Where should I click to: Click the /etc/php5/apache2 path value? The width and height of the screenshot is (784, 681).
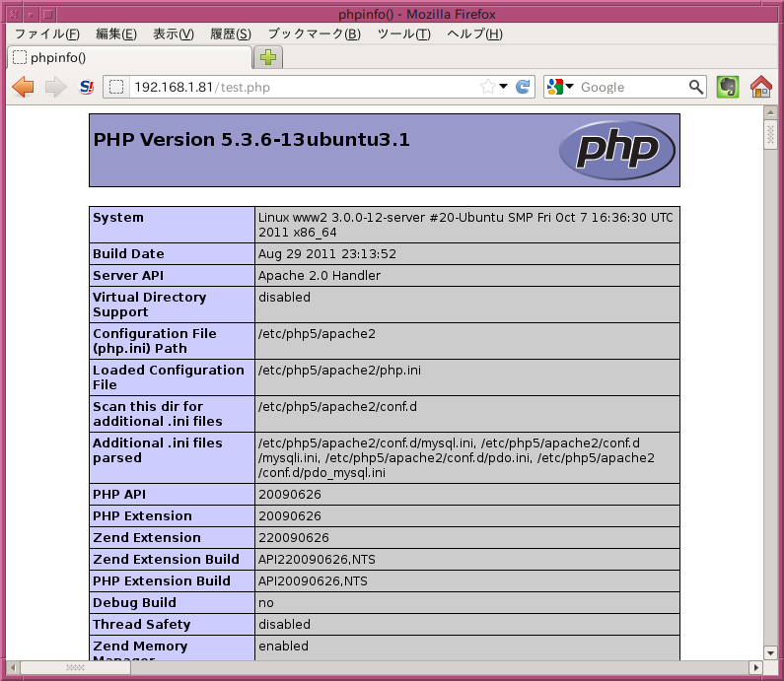pos(317,334)
